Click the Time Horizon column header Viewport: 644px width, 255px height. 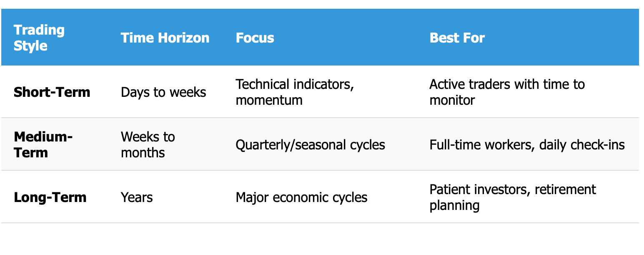pos(165,38)
